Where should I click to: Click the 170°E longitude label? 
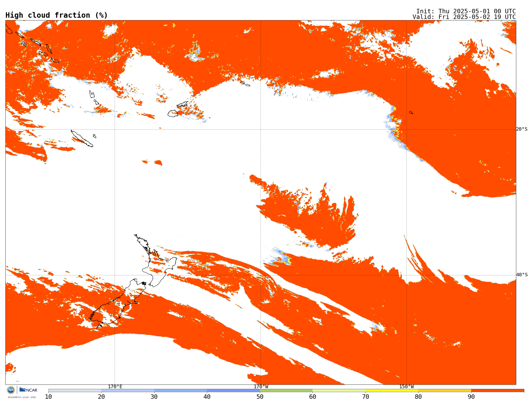click(115, 387)
